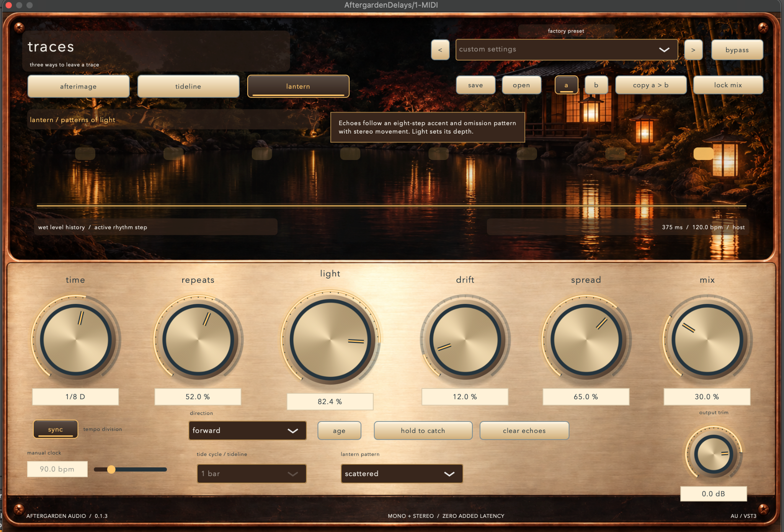The height and width of the screenshot is (532, 784).
Task: Select the lantern mode tab
Action: (x=298, y=86)
